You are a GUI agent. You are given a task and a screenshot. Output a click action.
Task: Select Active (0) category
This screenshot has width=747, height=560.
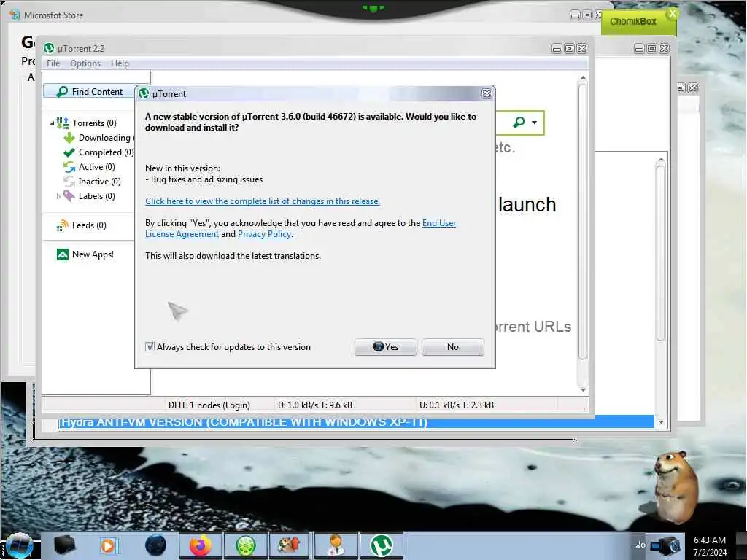(x=97, y=167)
